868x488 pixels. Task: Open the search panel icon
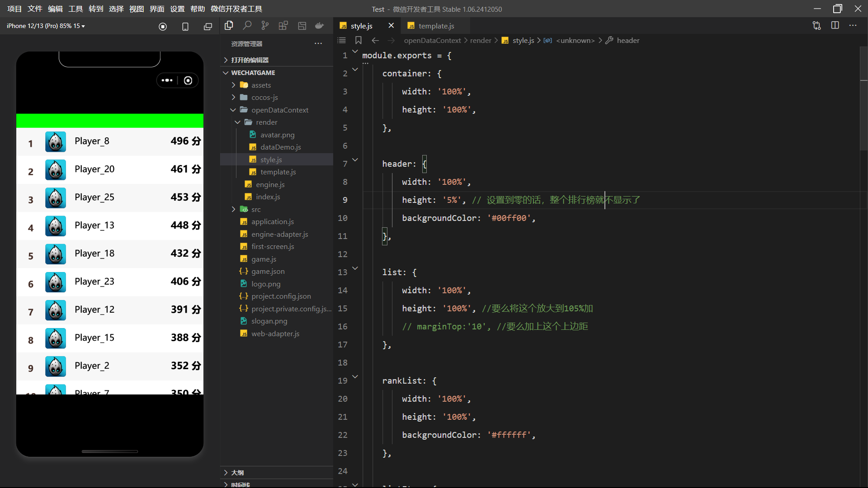[247, 26]
